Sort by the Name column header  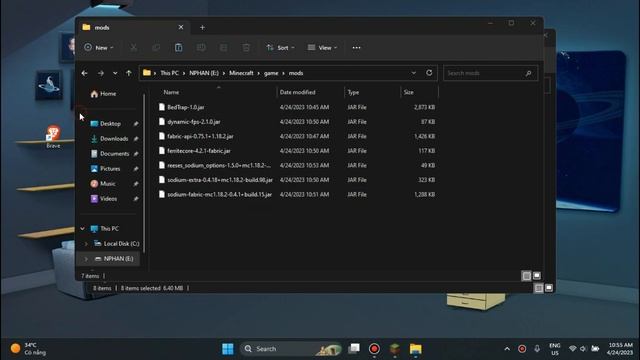(x=171, y=92)
